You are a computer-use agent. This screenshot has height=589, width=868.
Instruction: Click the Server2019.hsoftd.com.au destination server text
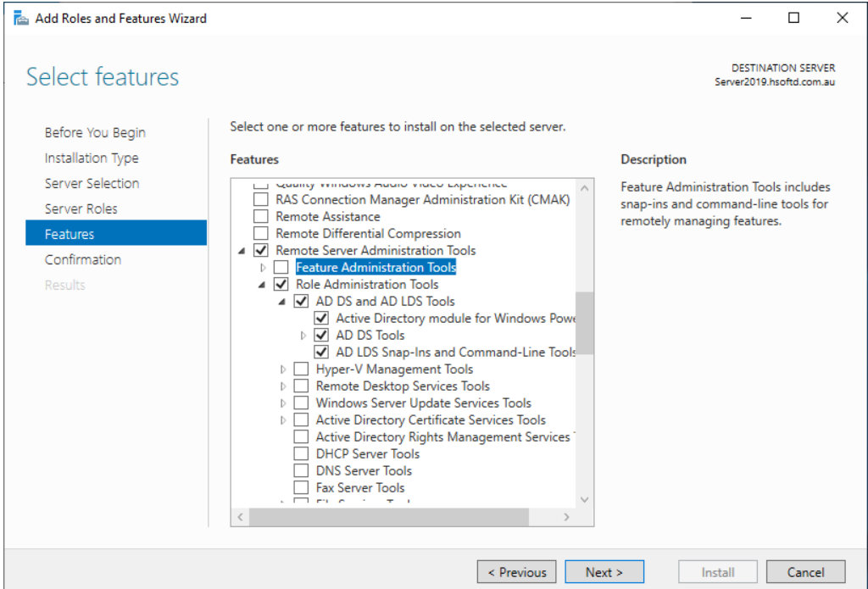[x=775, y=82]
